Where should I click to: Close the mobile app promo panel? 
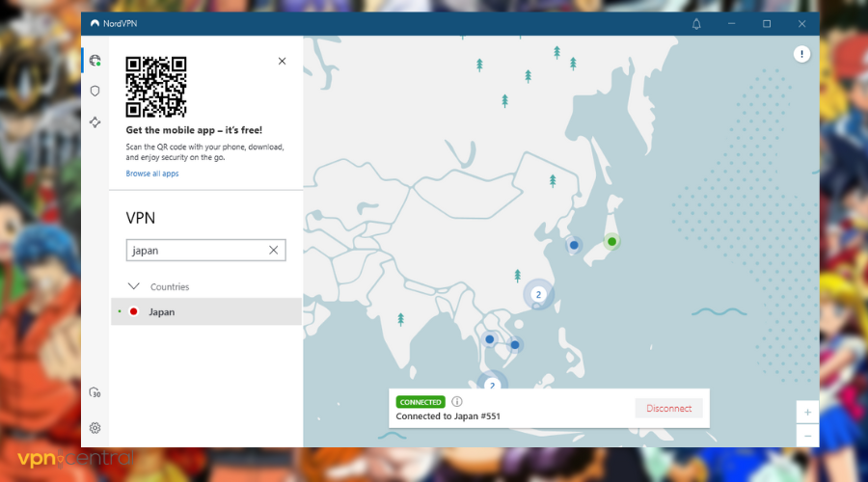click(282, 61)
